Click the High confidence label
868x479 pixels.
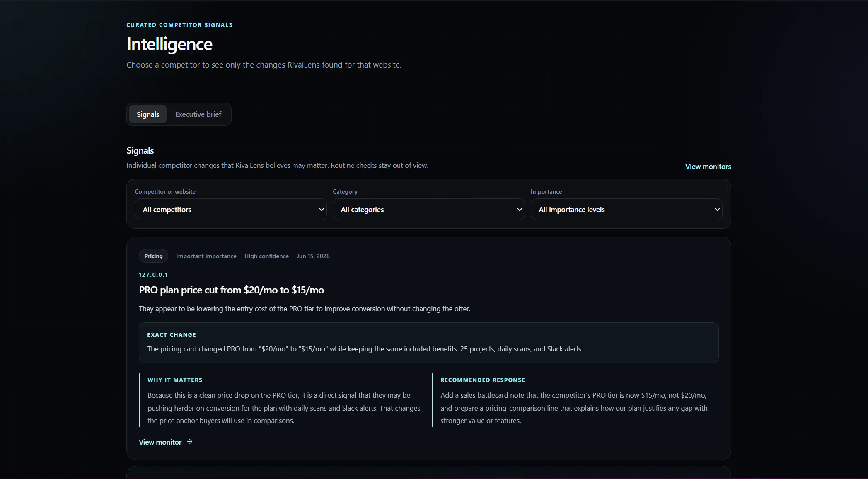pyautogui.click(x=266, y=256)
